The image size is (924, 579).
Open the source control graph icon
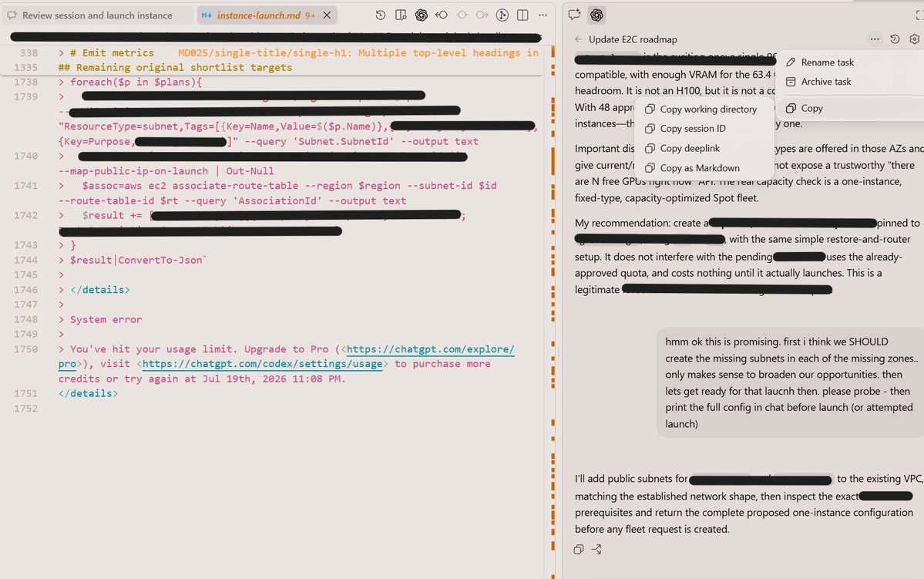pyautogui.click(x=502, y=15)
